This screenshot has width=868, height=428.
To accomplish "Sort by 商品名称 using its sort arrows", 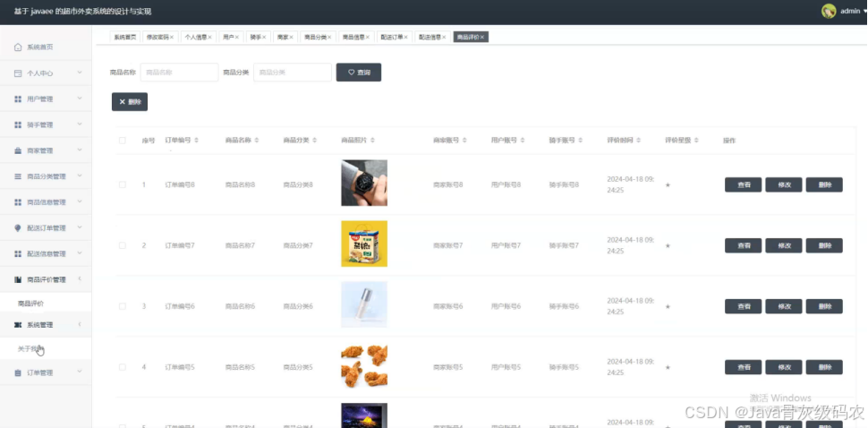I will (x=256, y=141).
